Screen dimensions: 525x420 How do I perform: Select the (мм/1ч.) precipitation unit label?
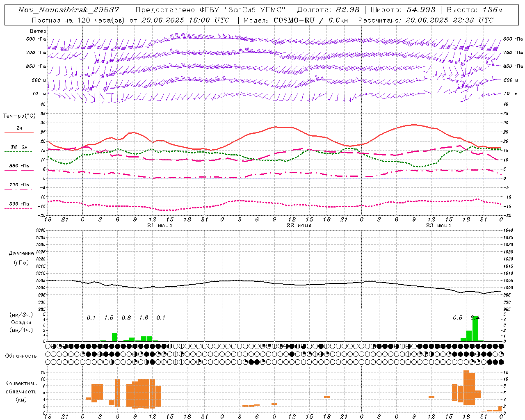(x=21, y=330)
